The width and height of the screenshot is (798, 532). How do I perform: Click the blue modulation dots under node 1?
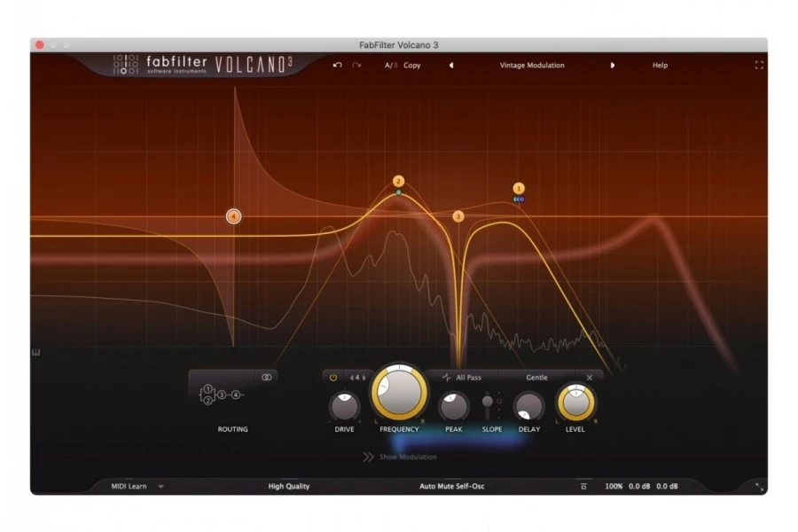519,199
